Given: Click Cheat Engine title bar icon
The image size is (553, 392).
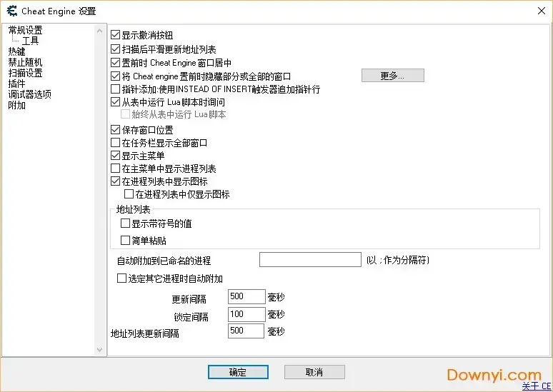Looking at the screenshot, I should click(11, 11).
